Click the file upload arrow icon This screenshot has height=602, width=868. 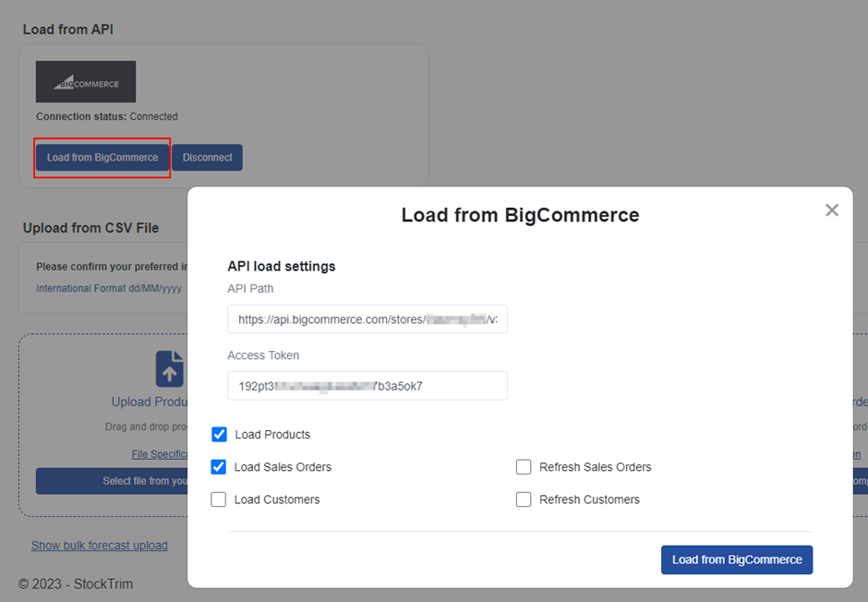click(170, 368)
